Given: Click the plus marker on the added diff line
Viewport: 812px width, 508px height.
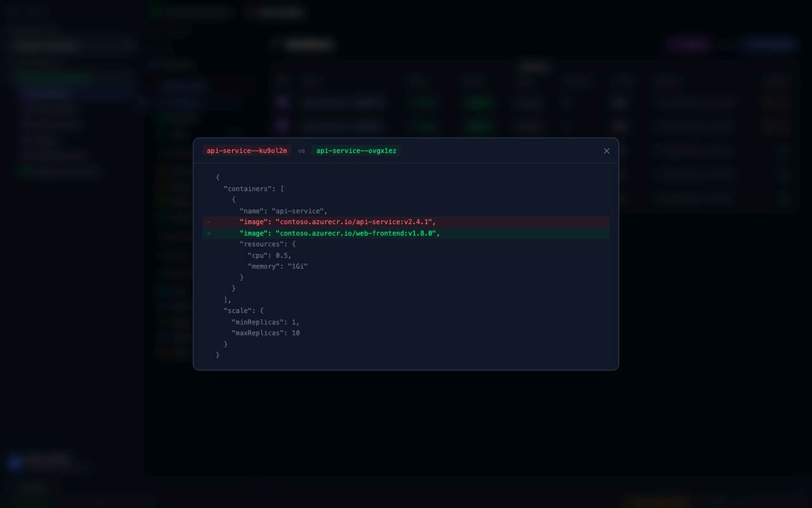Looking at the screenshot, I should [x=209, y=233].
